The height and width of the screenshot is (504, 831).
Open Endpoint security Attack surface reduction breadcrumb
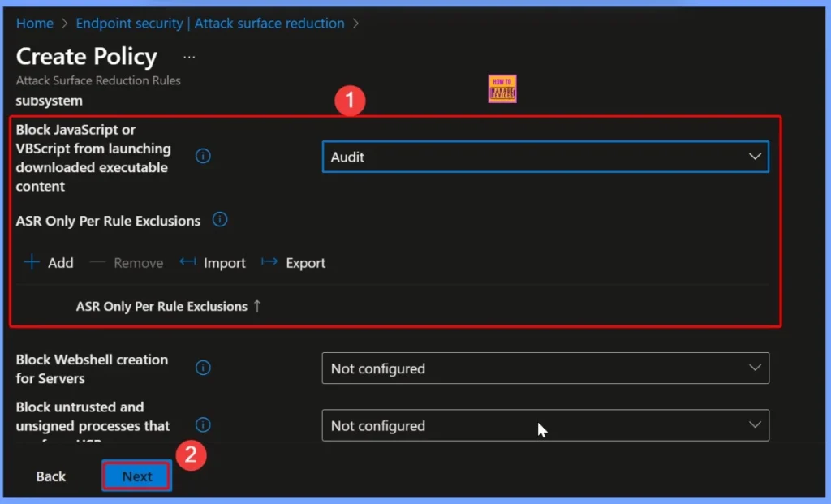pyautogui.click(x=209, y=24)
